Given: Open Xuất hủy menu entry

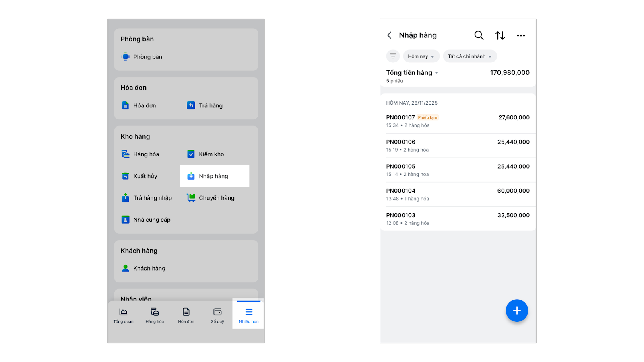Looking at the screenshot, I should tap(145, 176).
